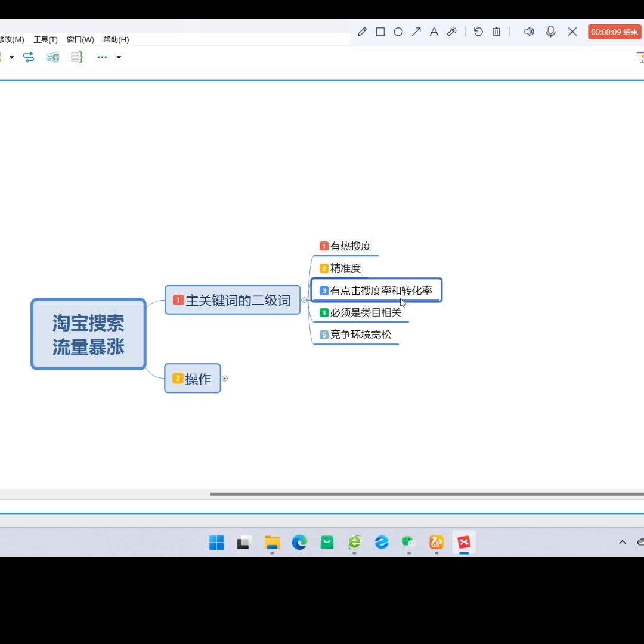
Task: Open the orange UC browser on the taskbar
Action: [436, 543]
